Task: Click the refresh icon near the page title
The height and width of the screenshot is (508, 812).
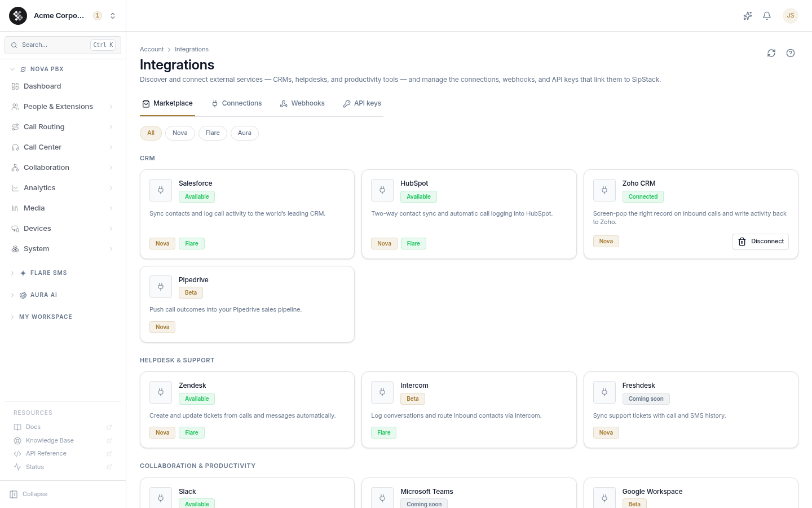Action: point(771,53)
